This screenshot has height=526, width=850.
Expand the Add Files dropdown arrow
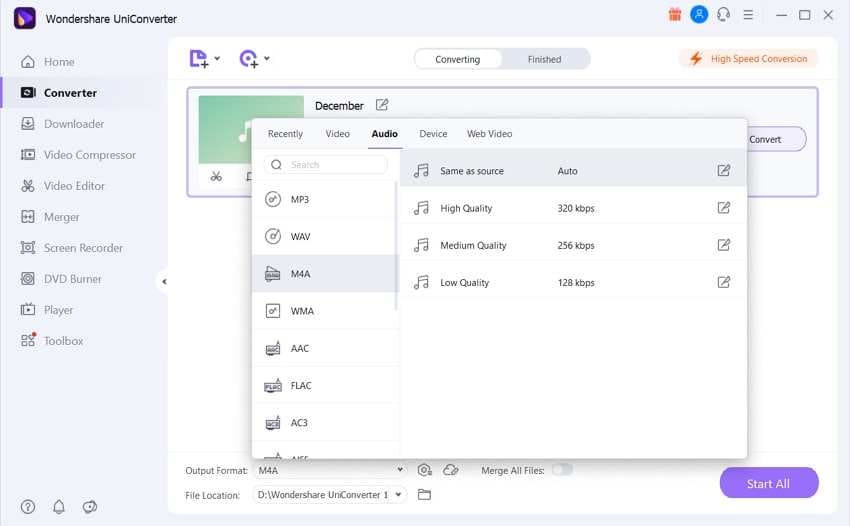[x=217, y=58]
